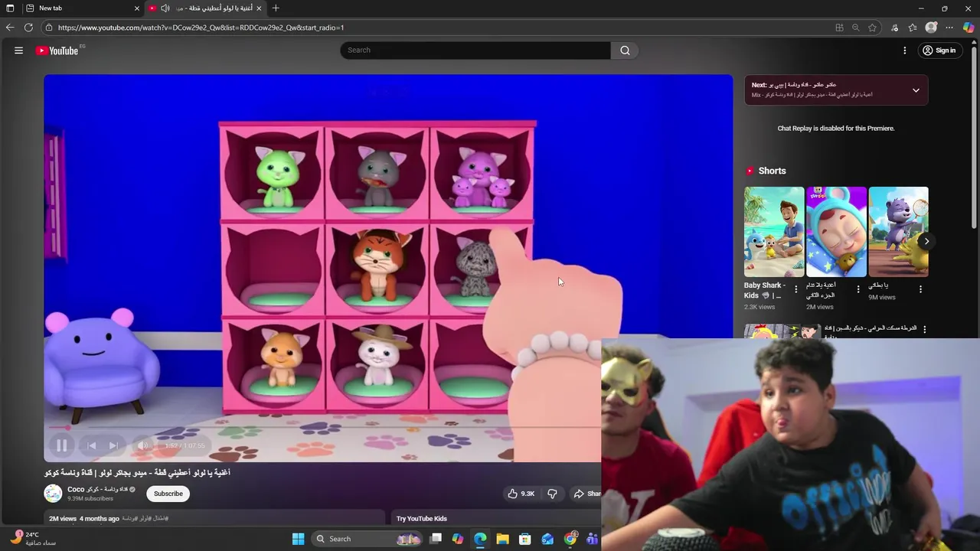This screenshot has height=551, width=980.
Task: Like the video with 9.3K likes
Action: click(x=521, y=494)
